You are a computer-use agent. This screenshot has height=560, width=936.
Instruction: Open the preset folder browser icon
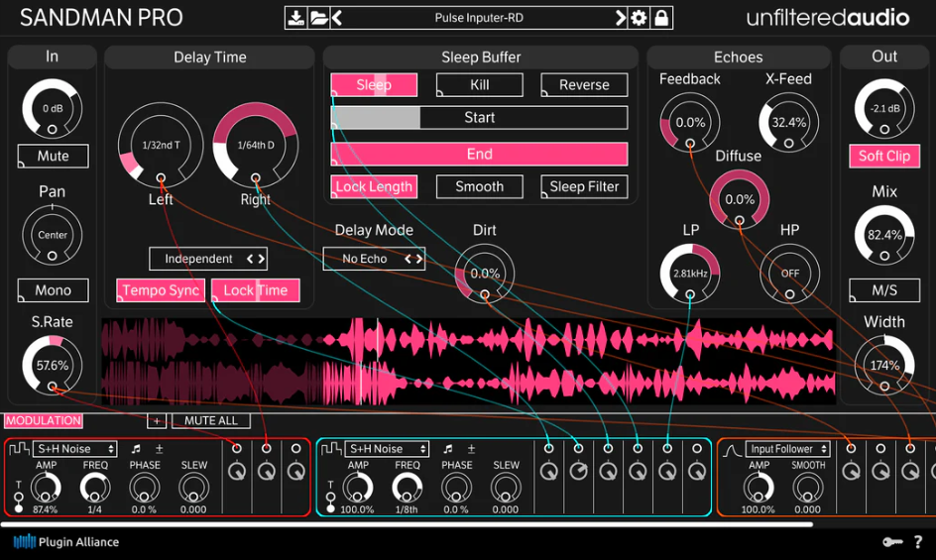(x=318, y=18)
